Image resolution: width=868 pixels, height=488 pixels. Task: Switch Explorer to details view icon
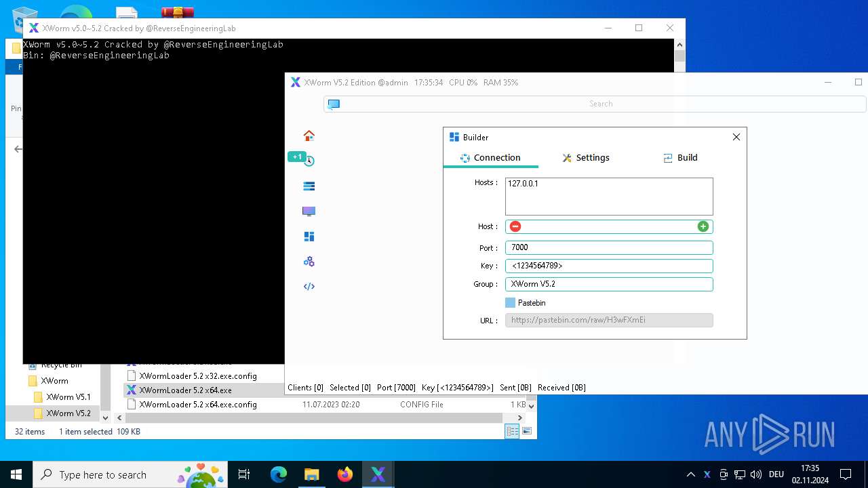coord(512,431)
